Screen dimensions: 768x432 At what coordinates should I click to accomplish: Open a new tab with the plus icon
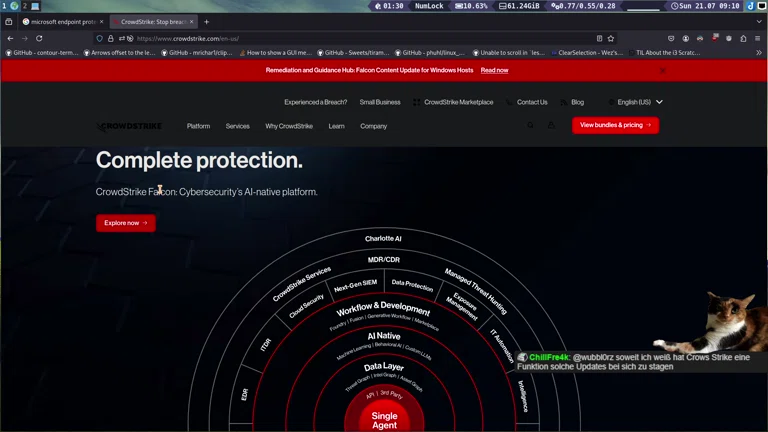[x=207, y=21]
